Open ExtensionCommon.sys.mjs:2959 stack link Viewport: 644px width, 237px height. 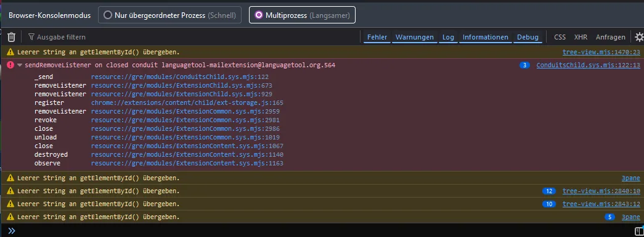[x=185, y=112]
